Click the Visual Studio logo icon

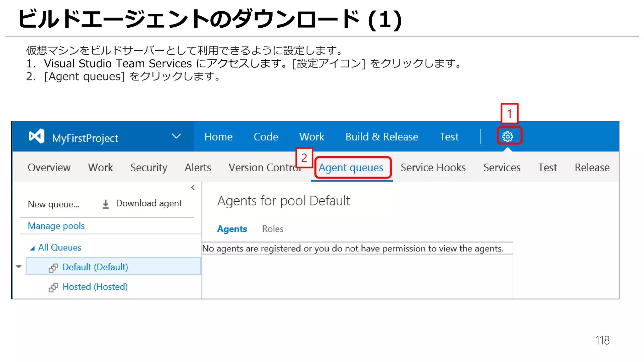tap(37, 136)
